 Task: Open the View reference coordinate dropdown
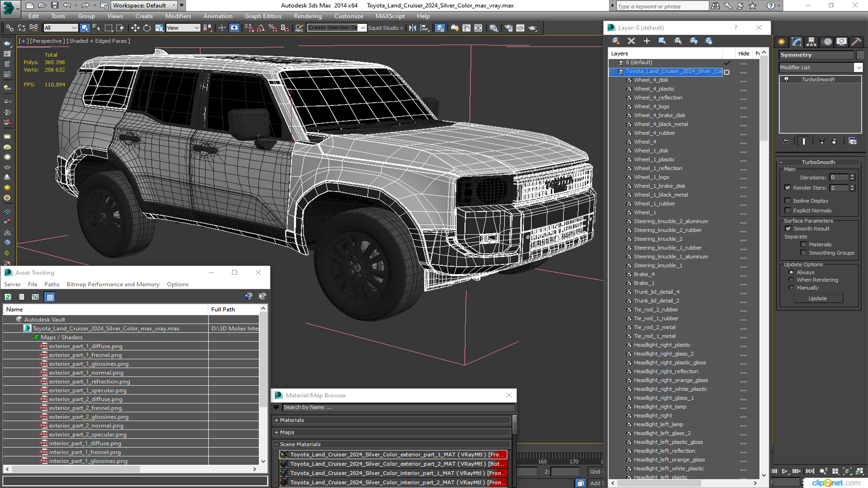click(x=183, y=28)
